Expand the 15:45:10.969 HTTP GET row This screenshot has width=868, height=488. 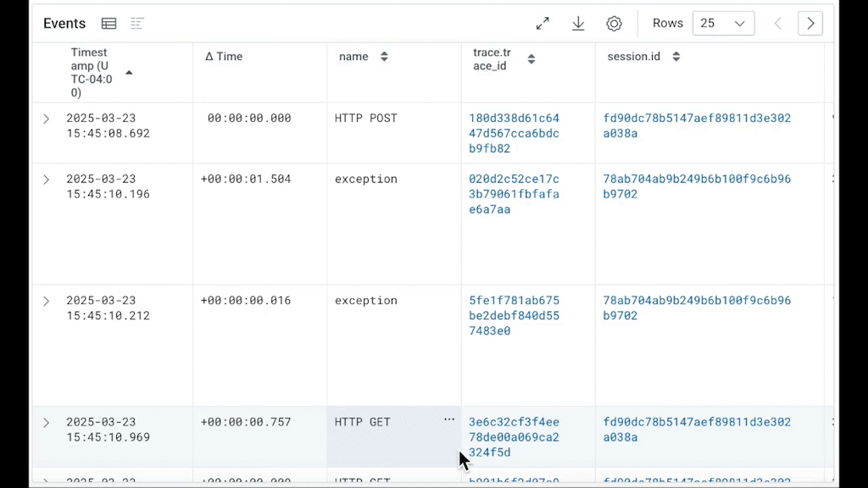point(47,423)
